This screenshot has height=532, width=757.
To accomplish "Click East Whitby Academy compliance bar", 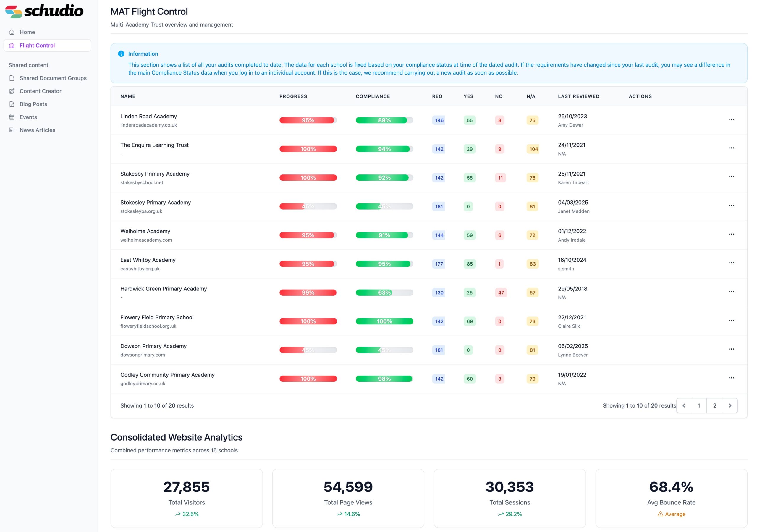I will point(384,264).
